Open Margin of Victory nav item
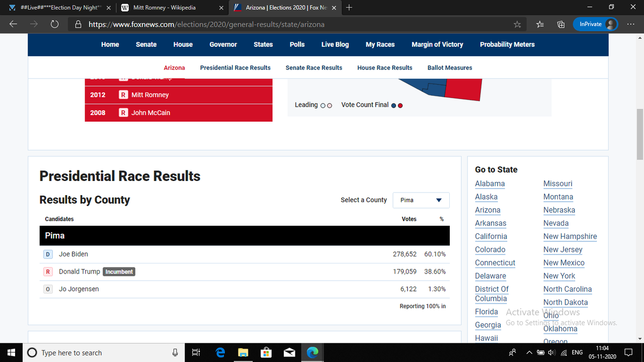The height and width of the screenshot is (362, 644). pyautogui.click(x=437, y=44)
